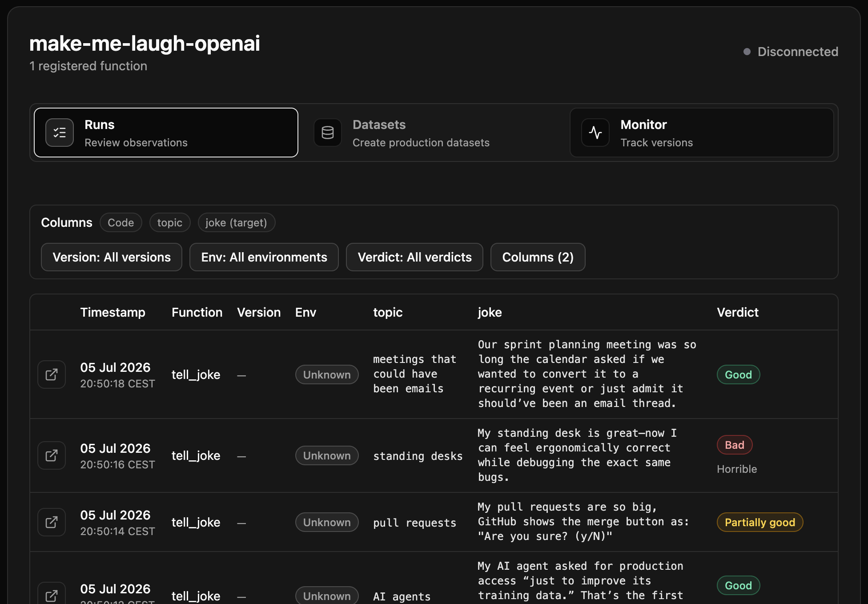Click the 'AI agents' topic cell
868x604 pixels.
pos(402,596)
